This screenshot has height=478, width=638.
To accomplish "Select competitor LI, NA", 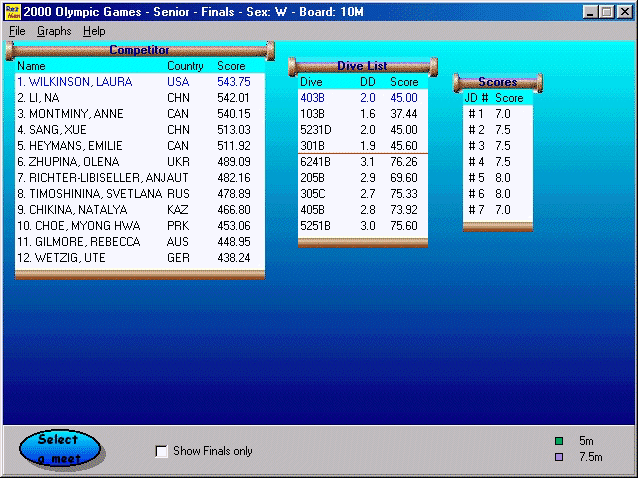I will pos(140,98).
